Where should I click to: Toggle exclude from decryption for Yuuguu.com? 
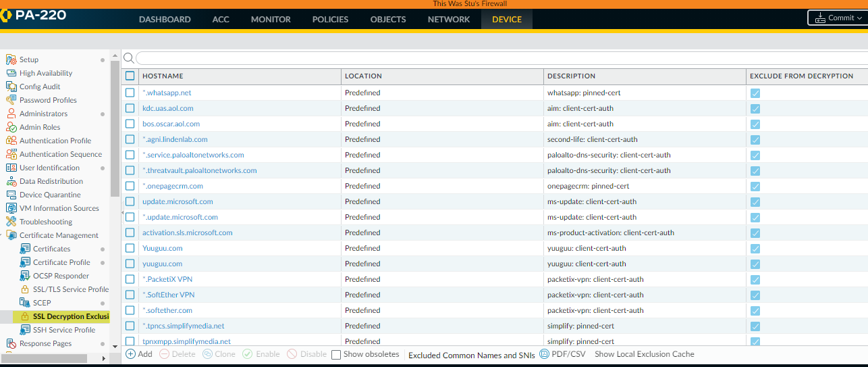755,249
